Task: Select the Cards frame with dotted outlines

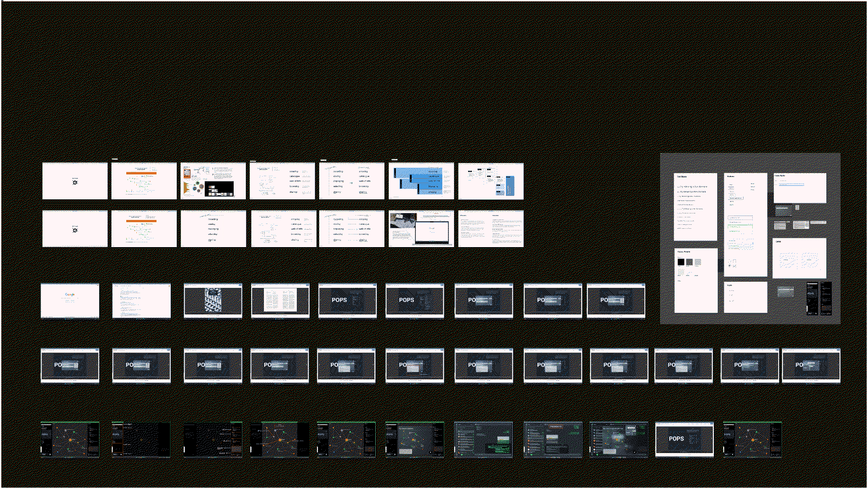Action: [x=799, y=259]
